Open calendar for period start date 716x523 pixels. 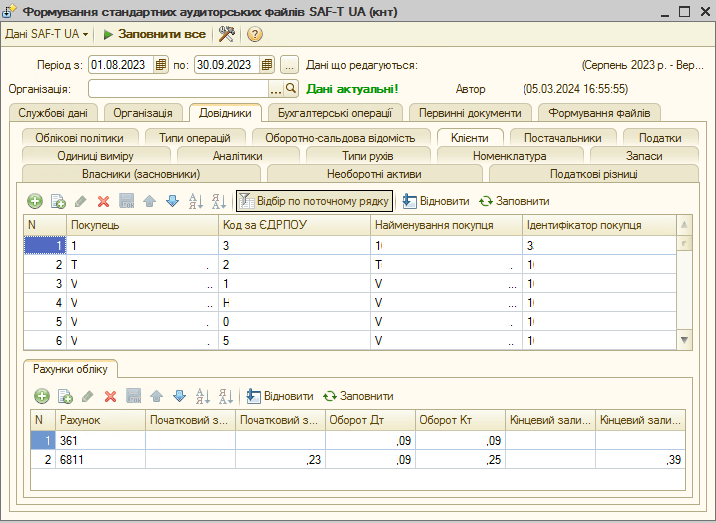tap(161, 65)
